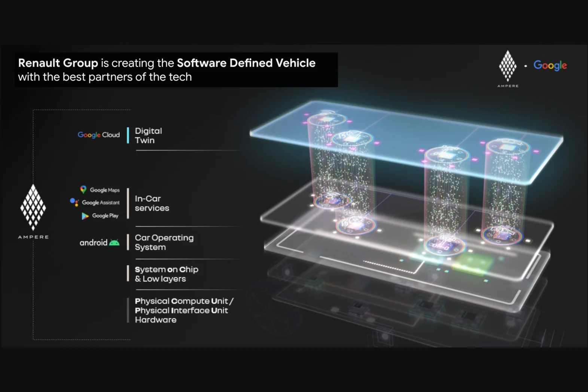Click the Google Cloud logo

[x=98, y=135]
